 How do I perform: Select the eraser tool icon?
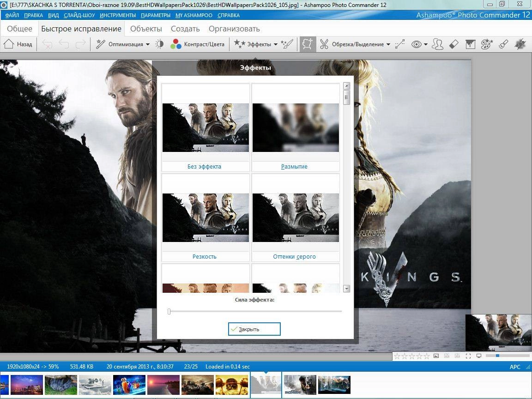click(x=453, y=44)
